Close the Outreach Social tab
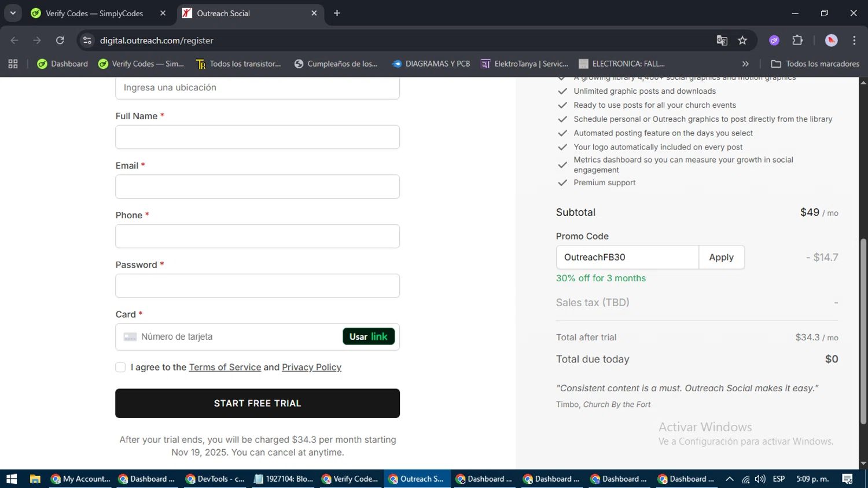868x488 pixels. (x=314, y=13)
